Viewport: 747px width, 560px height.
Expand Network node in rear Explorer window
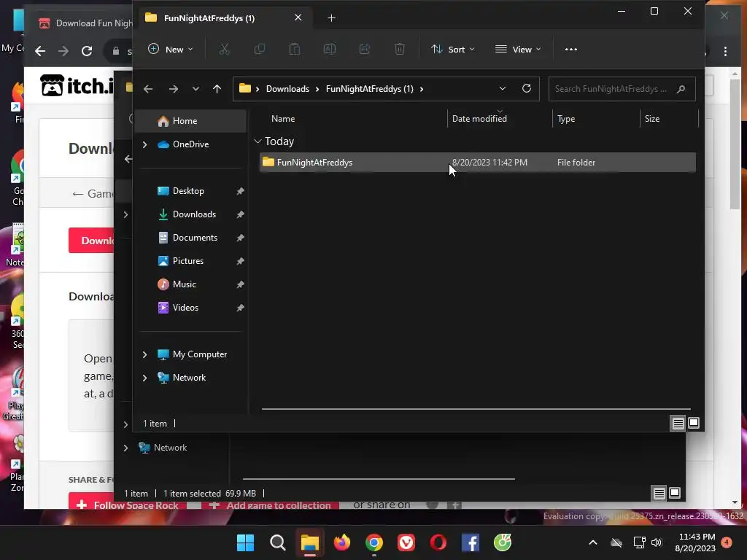click(125, 448)
